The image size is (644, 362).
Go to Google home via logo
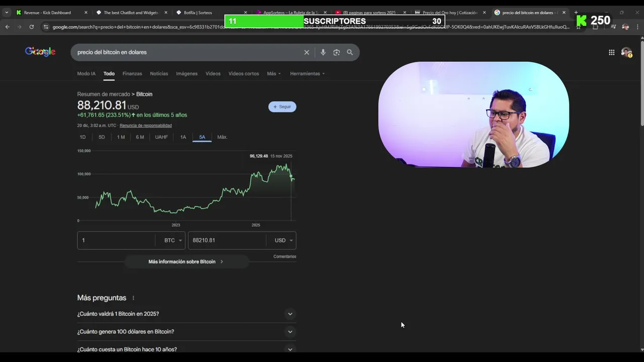tap(40, 51)
